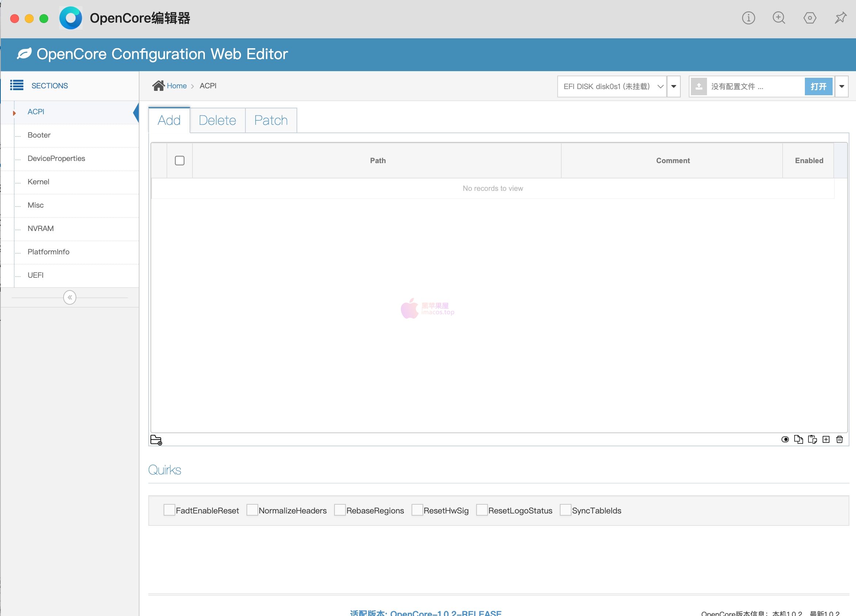Click the copy rows icon
This screenshot has height=616, width=856.
click(798, 439)
